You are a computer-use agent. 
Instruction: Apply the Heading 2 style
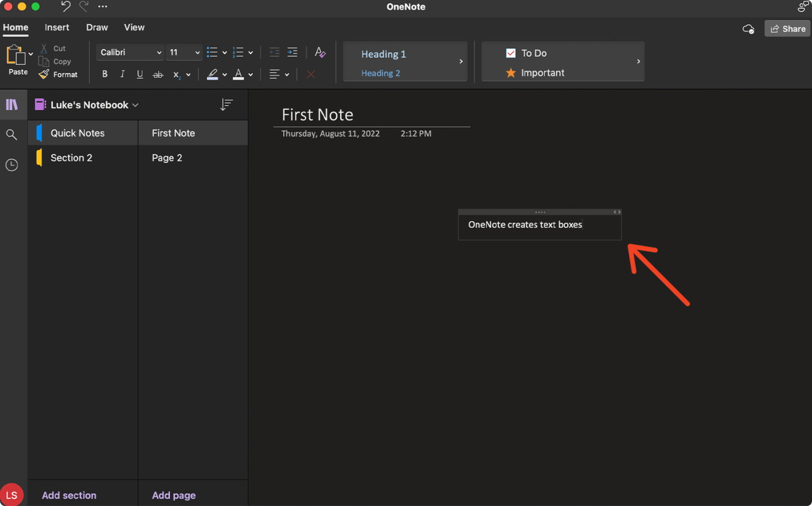pos(380,73)
